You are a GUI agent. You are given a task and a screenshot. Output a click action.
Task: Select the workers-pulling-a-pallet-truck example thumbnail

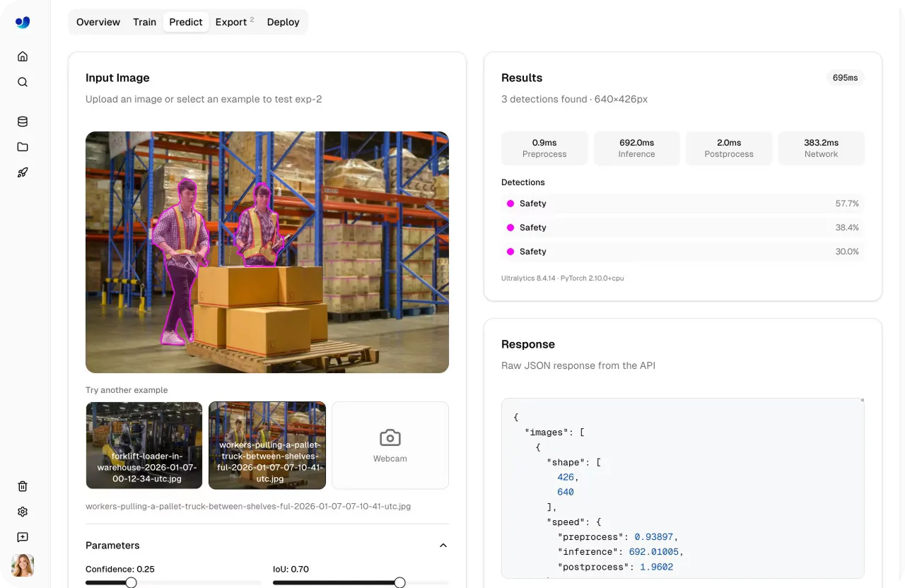pyautogui.click(x=267, y=445)
